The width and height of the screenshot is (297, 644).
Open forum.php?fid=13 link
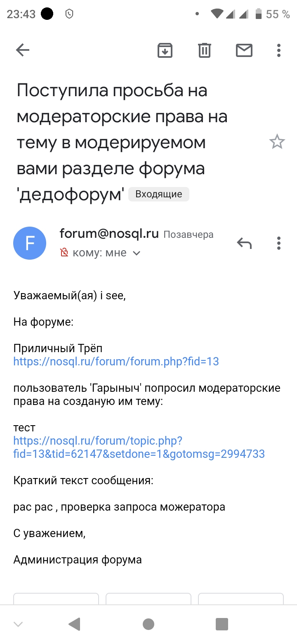point(116,362)
